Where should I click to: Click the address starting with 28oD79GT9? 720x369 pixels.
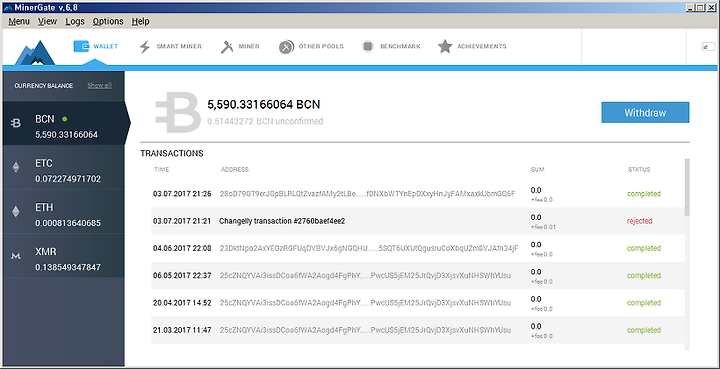(367, 194)
